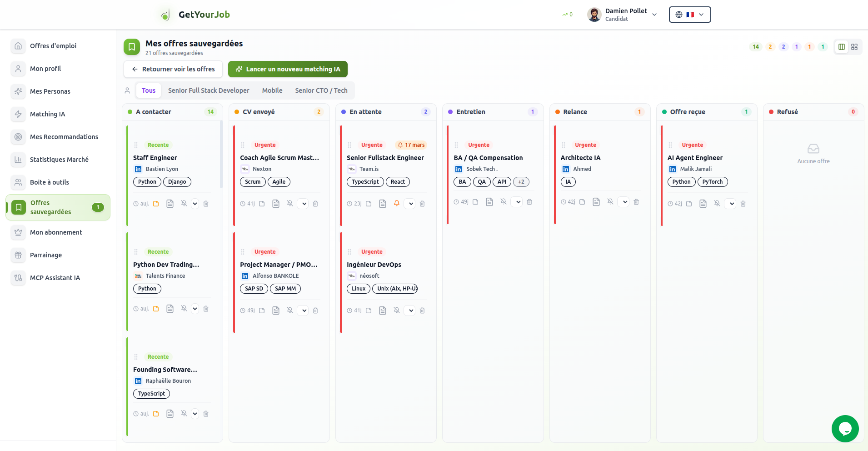The image size is (868, 451).
Task: Toggle reminder bell on Project Manager / PMO card
Action: tap(290, 311)
